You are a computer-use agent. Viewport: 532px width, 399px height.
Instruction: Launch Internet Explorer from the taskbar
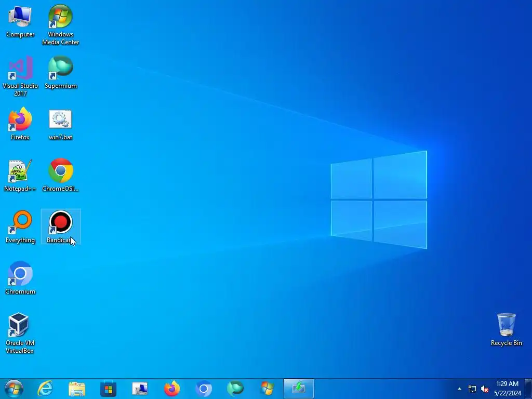pos(45,389)
